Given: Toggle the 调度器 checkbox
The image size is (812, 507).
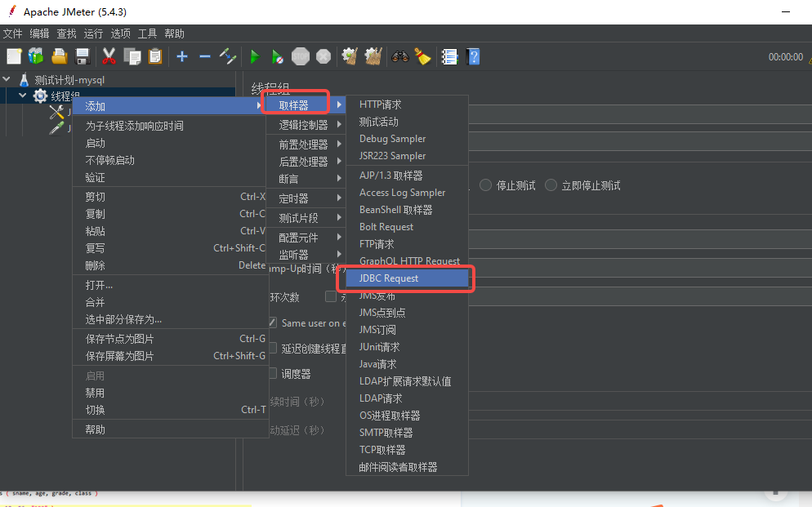Looking at the screenshot, I should point(272,374).
